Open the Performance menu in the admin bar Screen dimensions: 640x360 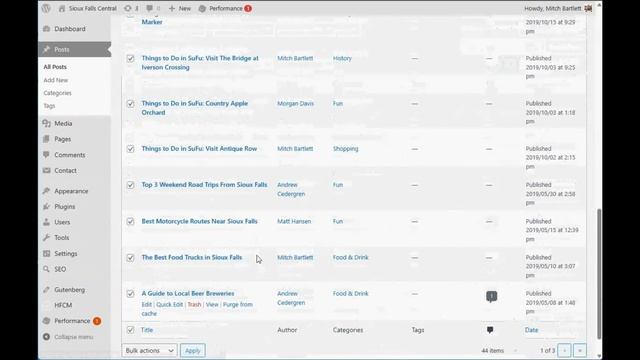click(225, 8)
